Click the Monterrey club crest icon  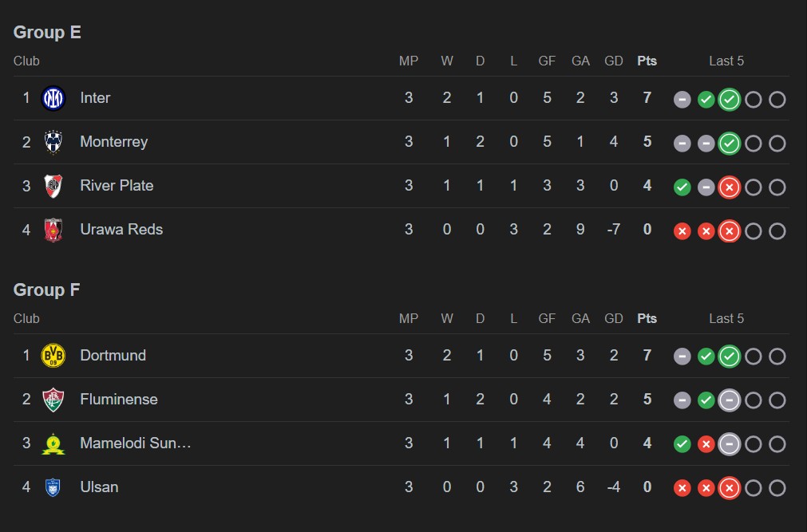coord(53,142)
